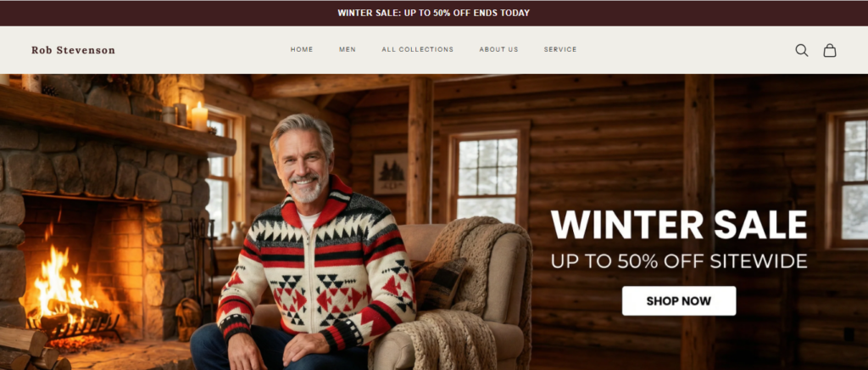The width and height of the screenshot is (868, 370).
Task: Visit the ABOUT US page link
Action: pyautogui.click(x=498, y=49)
